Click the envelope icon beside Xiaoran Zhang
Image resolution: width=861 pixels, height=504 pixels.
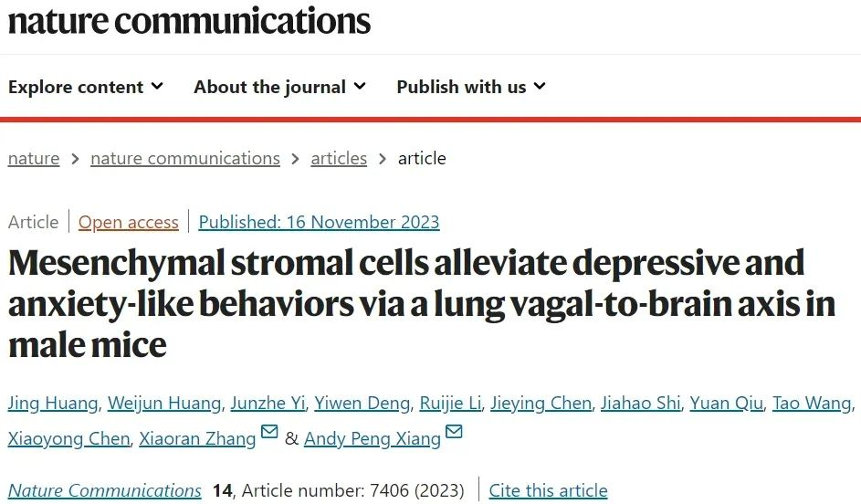pyautogui.click(x=269, y=432)
